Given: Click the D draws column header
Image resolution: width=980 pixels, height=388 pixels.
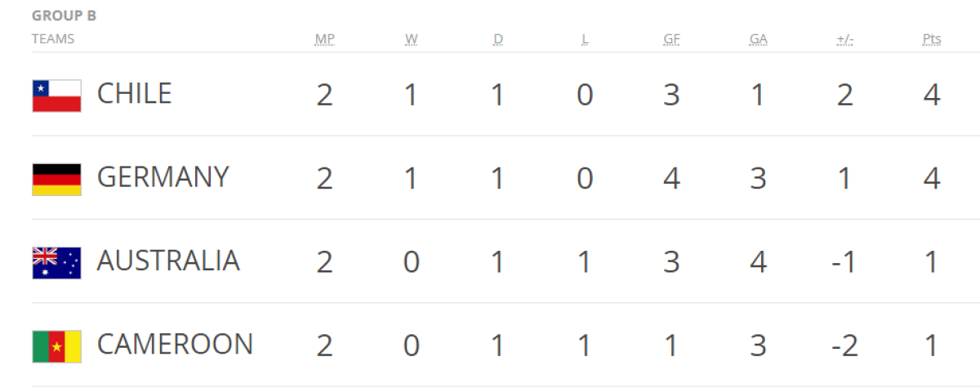Looking at the screenshot, I should (497, 39).
